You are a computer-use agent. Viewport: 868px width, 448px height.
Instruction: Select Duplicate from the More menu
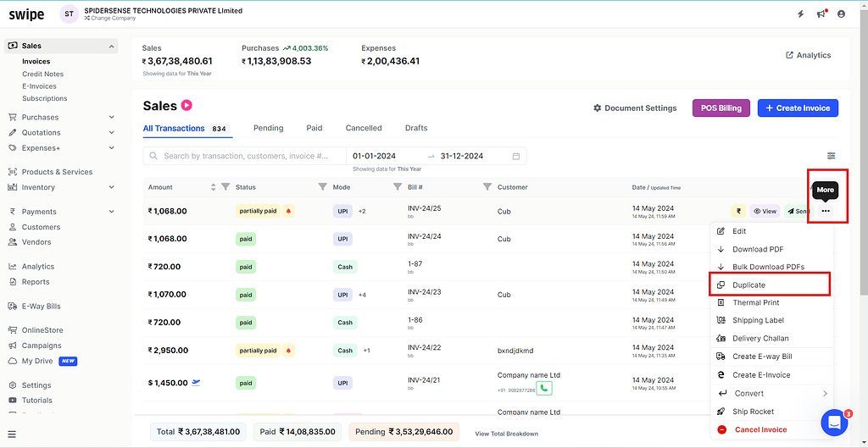click(x=748, y=285)
